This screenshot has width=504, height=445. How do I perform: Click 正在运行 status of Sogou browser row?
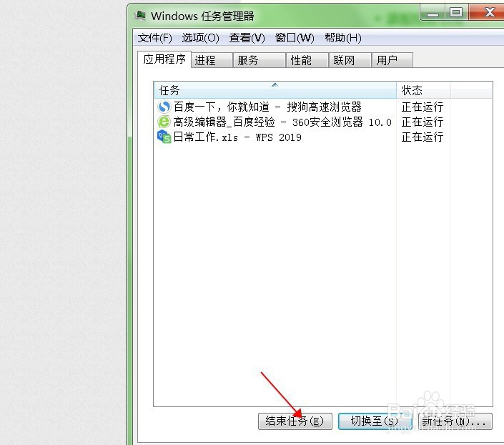tap(423, 107)
